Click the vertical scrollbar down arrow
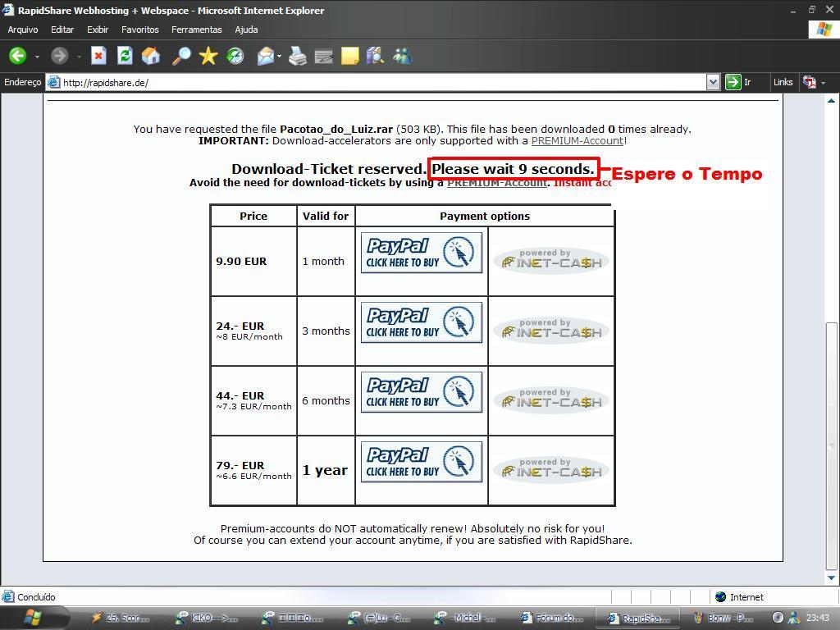This screenshot has height=630, width=840. (x=832, y=577)
